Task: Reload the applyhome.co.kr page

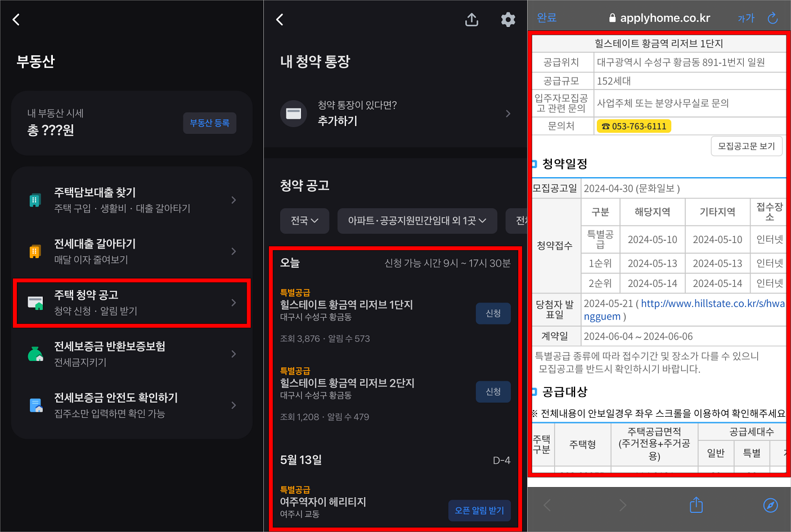Action: pos(773,18)
